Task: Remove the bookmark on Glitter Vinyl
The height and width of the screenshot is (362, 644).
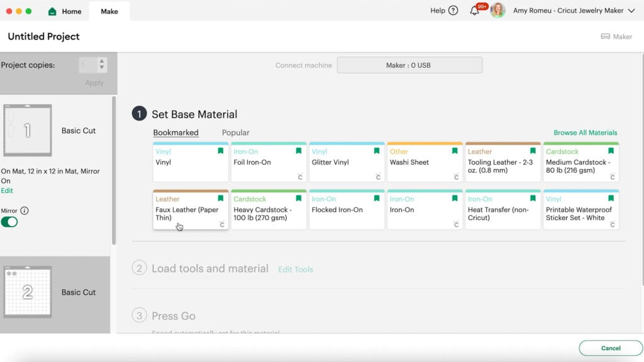Action: pyautogui.click(x=377, y=151)
